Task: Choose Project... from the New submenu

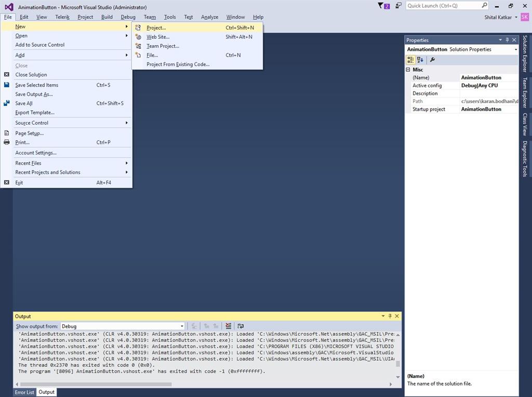Action: (x=156, y=28)
